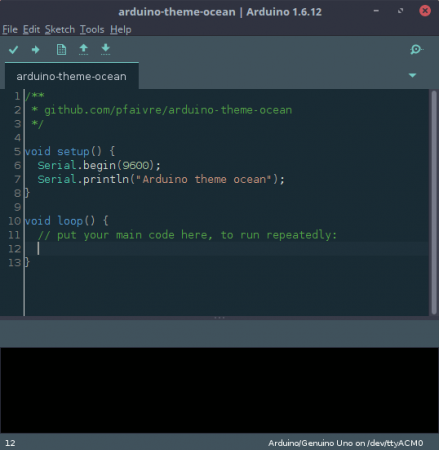The height and width of the screenshot is (450, 439).
Task: Create a new sketch with document icon
Action: pyautogui.click(x=61, y=50)
